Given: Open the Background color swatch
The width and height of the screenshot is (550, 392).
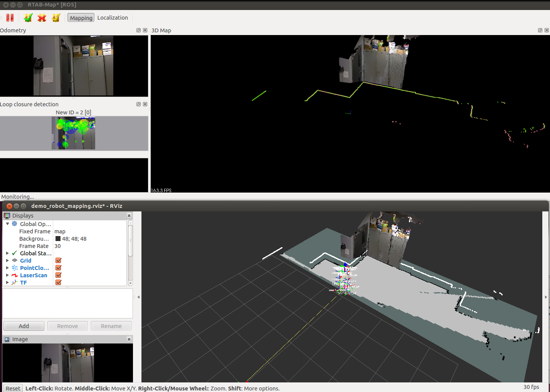Looking at the screenshot, I should tap(58, 239).
